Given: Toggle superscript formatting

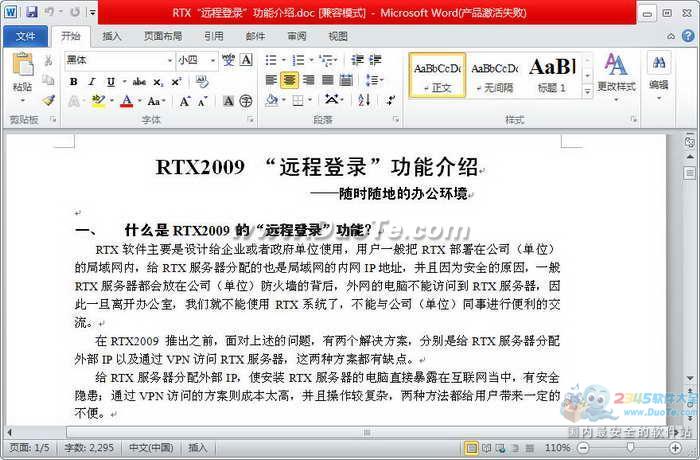Looking at the screenshot, I should (176, 82).
